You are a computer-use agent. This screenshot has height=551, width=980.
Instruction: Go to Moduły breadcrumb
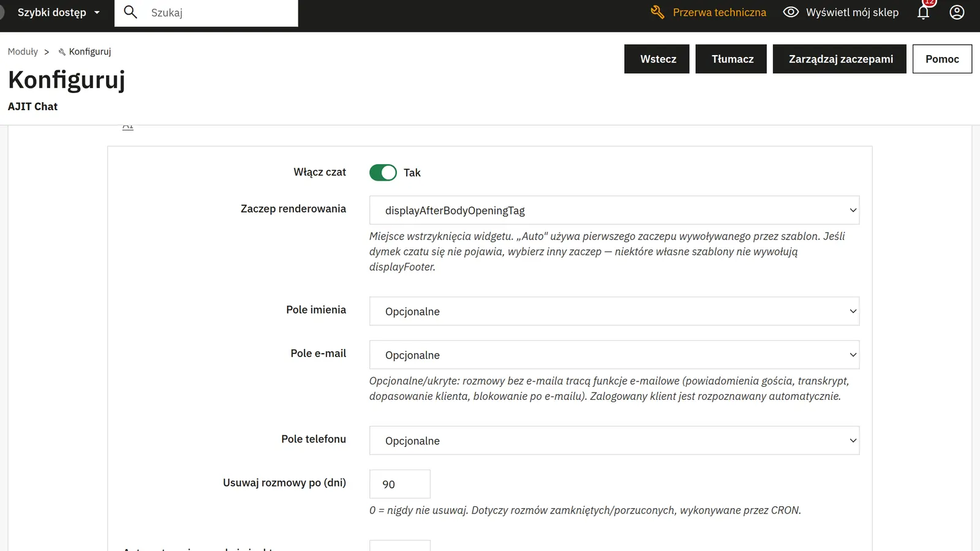(x=23, y=51)
